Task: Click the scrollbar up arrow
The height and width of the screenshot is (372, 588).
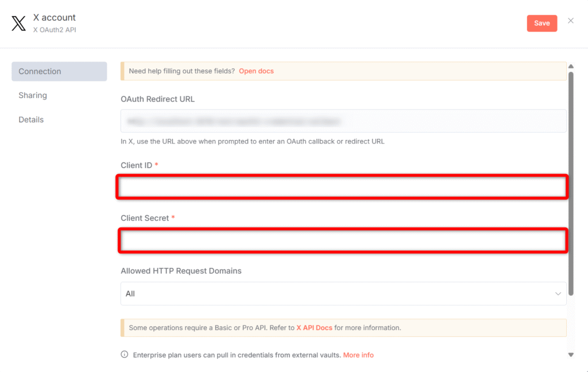Action: (x=571, y=67)
